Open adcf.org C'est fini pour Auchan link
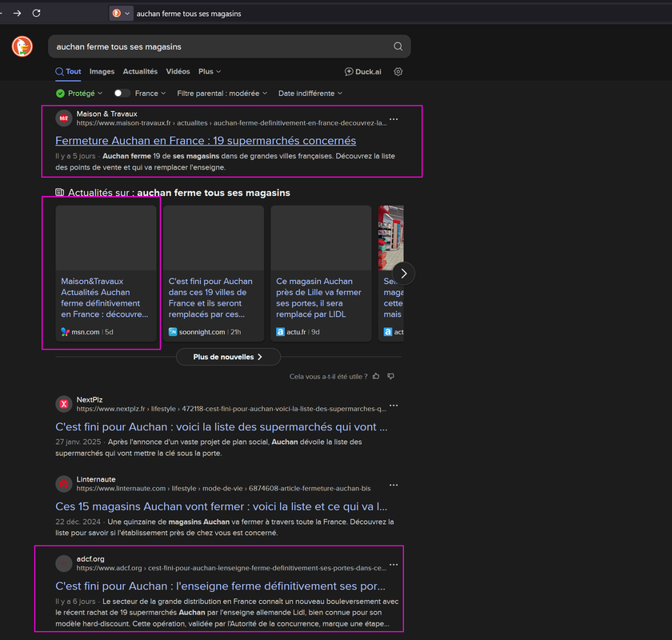The height and width of the screenshot is (640, 672). (x=220, y=586)
